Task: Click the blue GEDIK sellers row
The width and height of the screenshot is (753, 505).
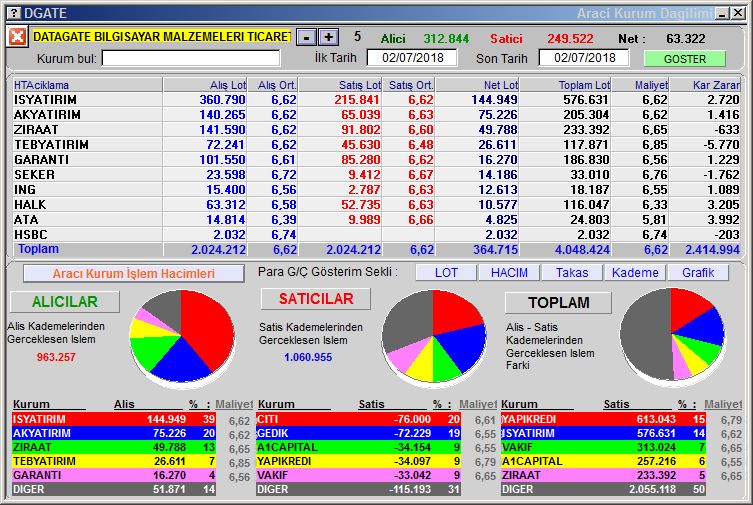Action: (x=358, y=433)
